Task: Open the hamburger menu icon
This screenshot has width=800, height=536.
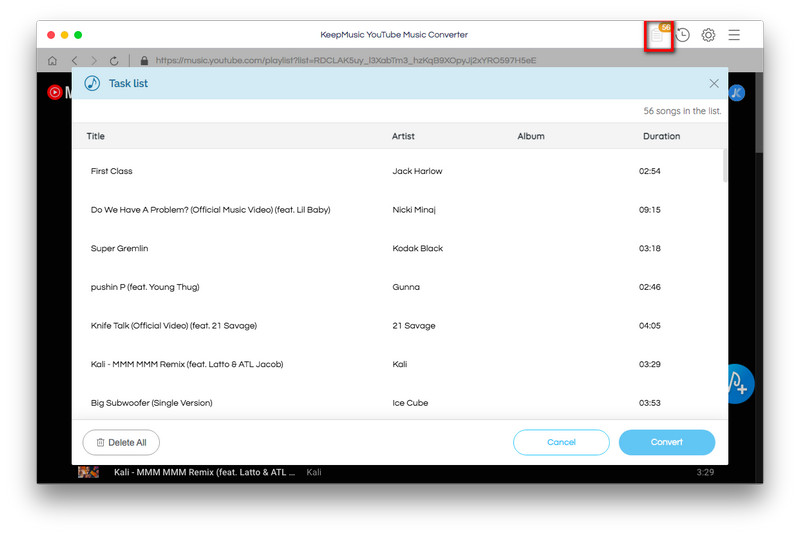Action: [734, 35]
